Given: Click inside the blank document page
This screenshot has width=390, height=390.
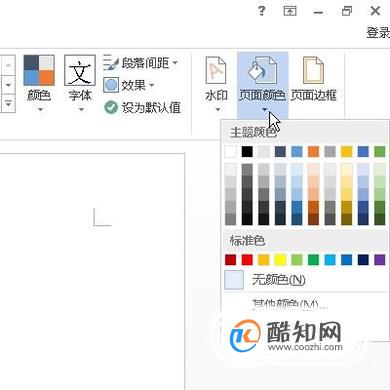Looking at the screenshot, I should point(92,272).
